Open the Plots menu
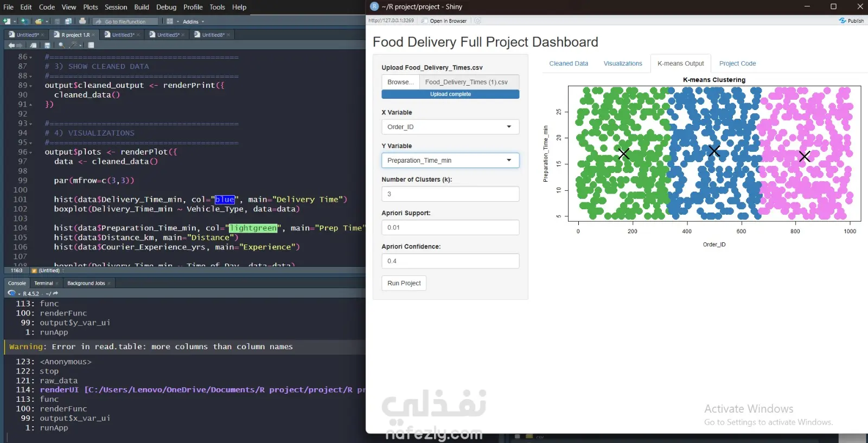This screenshot has height=443, width=868. (91, 7)
